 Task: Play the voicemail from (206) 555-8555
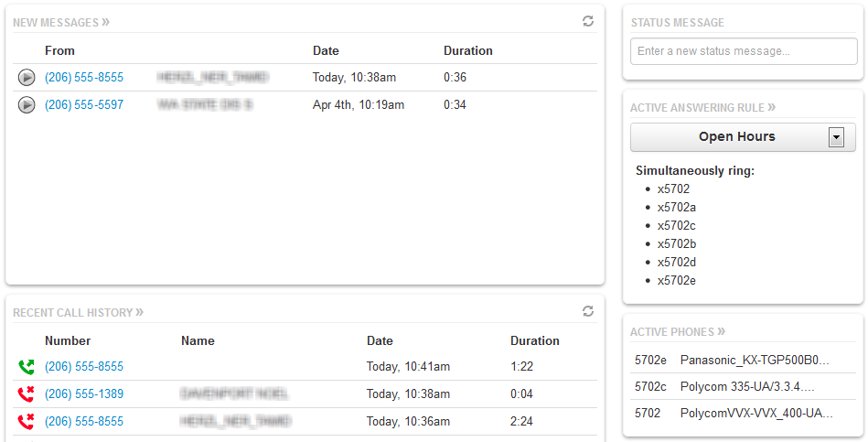click(27, 78)
